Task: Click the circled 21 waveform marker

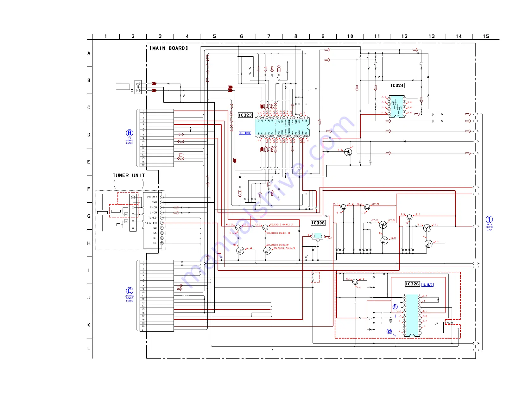Action: (x=395, y=307)
